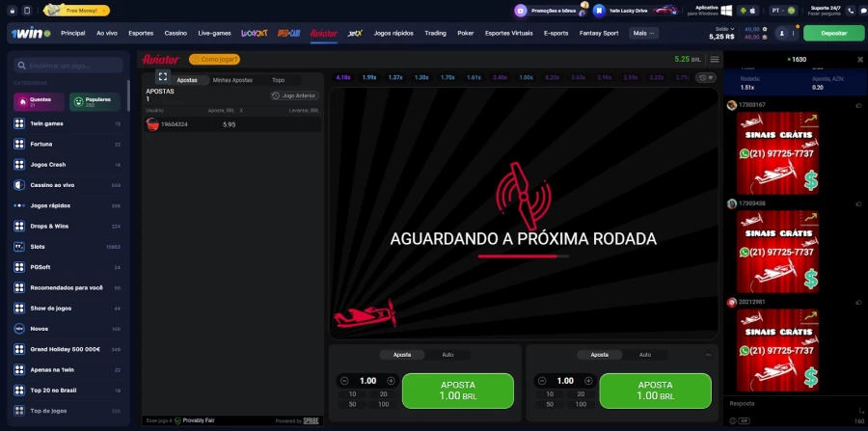The width and height of the screenshot is (868, 431).
Task: Switch to the Minhas Apostas tab
Action: (x=232, y=80)
